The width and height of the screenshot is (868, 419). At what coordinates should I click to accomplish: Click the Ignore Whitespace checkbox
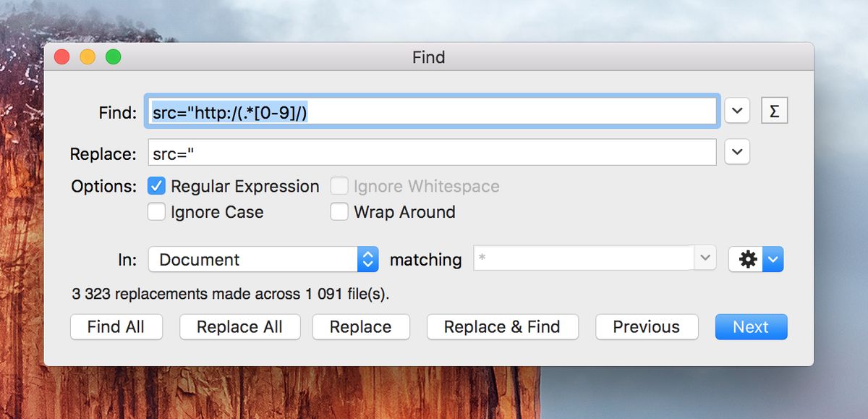[x=339, y=186]
